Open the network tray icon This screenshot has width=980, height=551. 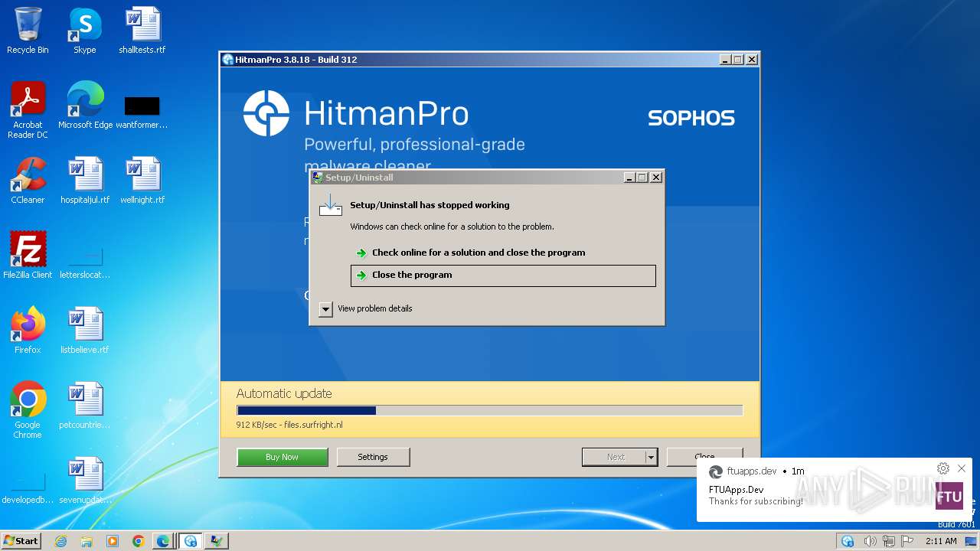[x=889, y=541]
